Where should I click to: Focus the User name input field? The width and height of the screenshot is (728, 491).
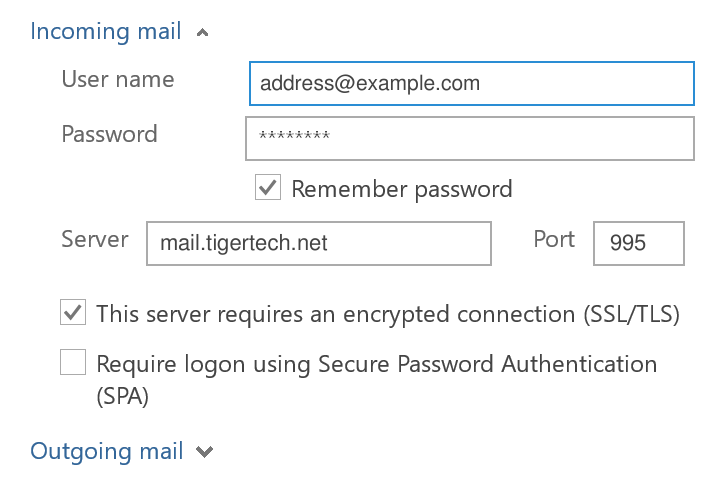471,84
